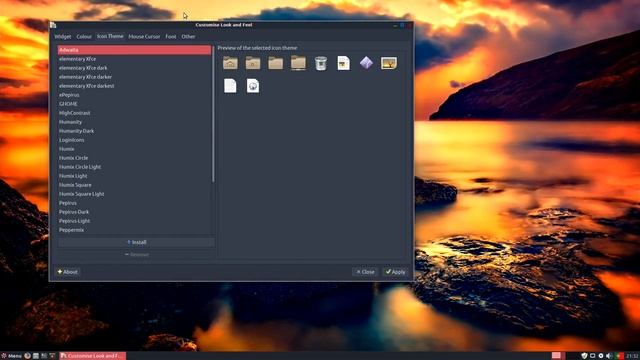Screen dimensions: 640x360
Task: Click the second folder preview icon
Action: 253,63
